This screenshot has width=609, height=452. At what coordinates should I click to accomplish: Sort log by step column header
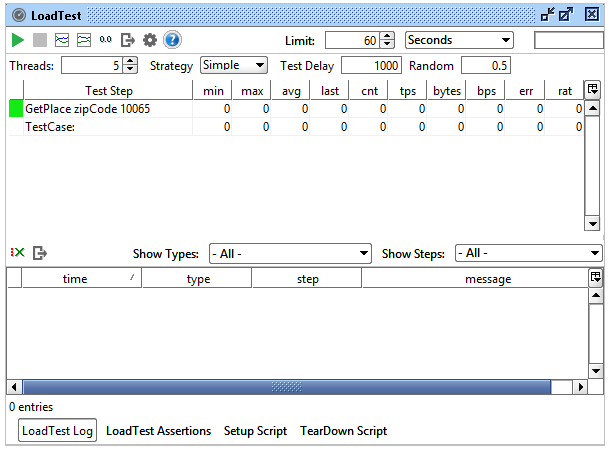pos(307,278)
